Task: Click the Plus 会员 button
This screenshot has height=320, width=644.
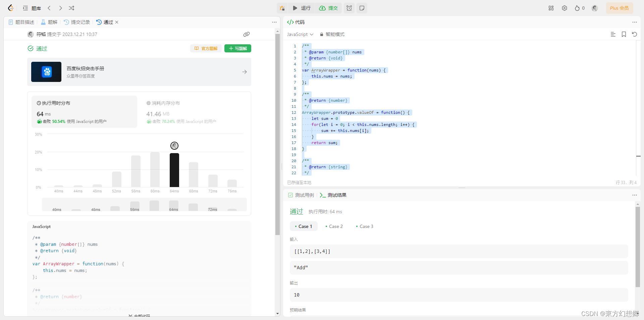Action: [619, 8]
